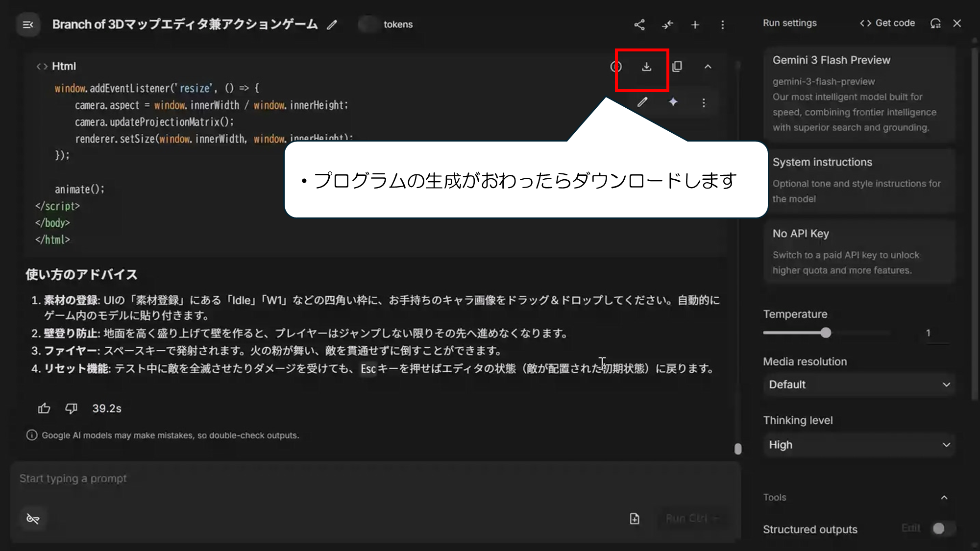Start a new chat with plus icon
This screenshot has width=980, height=551.
click(x=695, y=24)
